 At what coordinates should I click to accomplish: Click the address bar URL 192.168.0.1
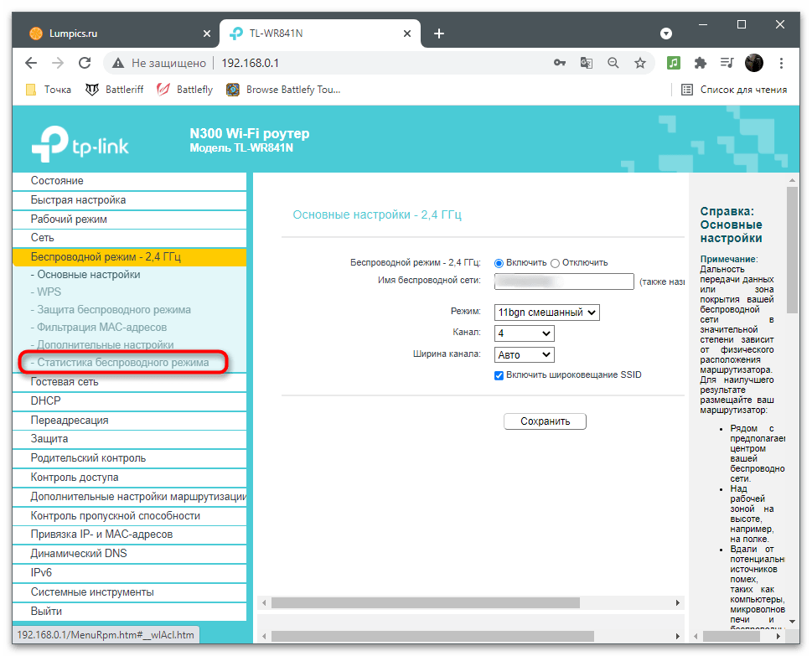pyautogui.click(x=250, y=63)
